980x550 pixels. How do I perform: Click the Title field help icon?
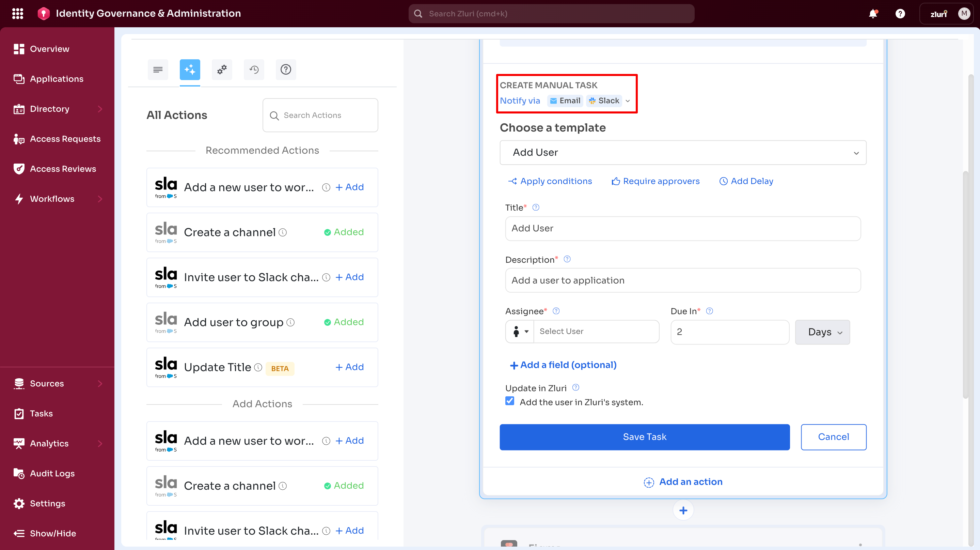536,208
